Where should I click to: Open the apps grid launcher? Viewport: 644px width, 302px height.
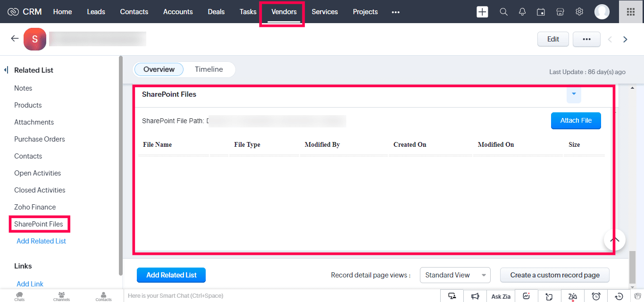[x=631, y=12]
